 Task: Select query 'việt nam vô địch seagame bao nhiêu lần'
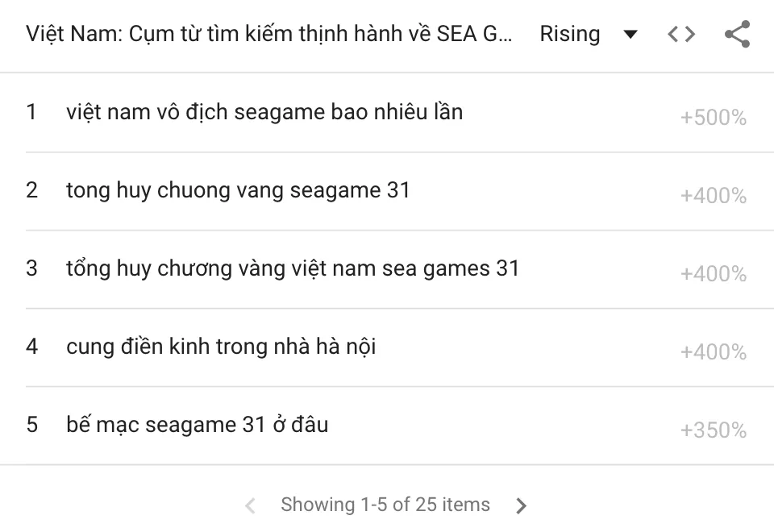(x=264, y=111)
